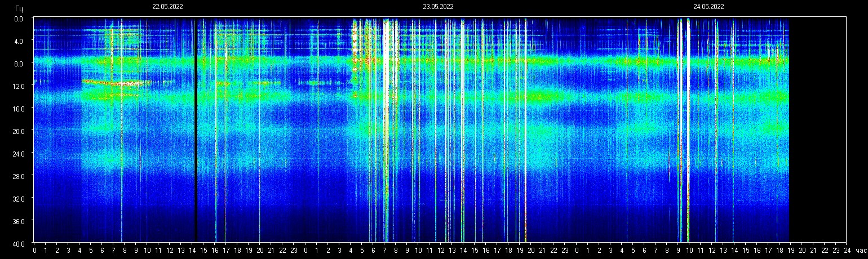This screenshot has height=259, width=868.
Task: Select the 8.0 frequency axis tick label
Action: pyautogui.click(x=19, y=64)
